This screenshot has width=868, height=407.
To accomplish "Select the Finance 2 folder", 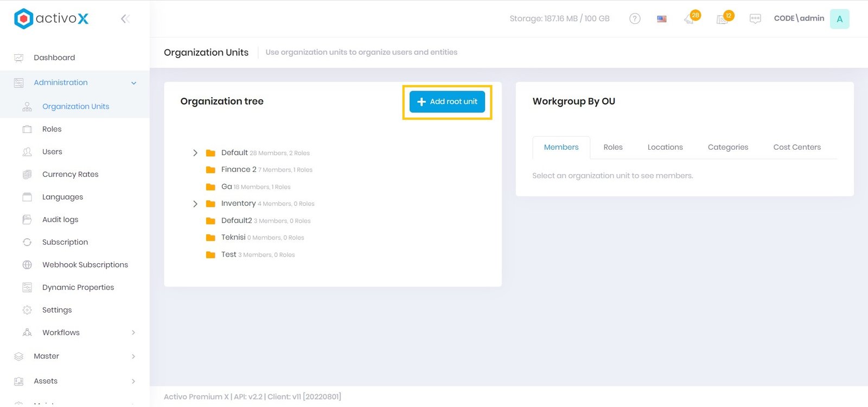I will coord(238,170).
